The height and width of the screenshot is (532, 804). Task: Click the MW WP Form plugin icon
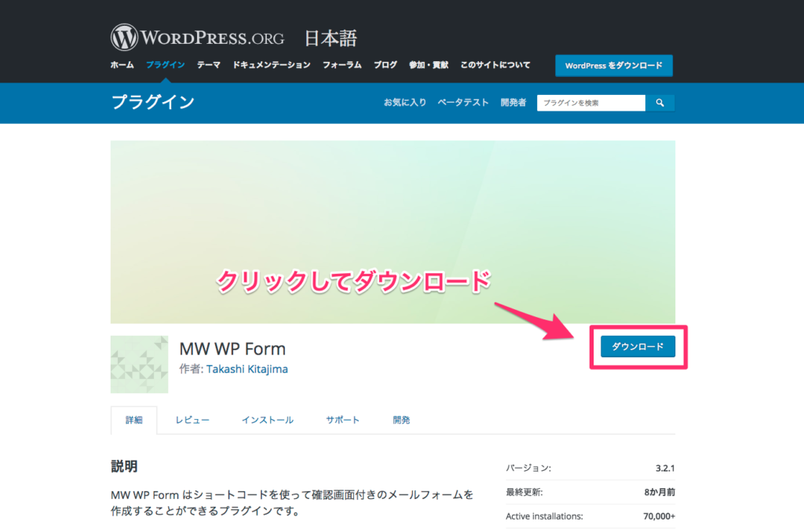pos(140,364)
